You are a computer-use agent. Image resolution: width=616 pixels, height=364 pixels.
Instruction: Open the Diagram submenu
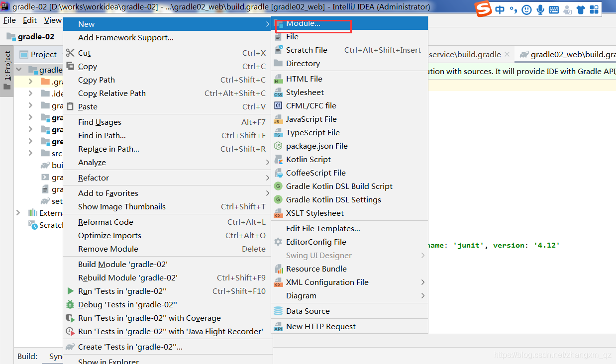pyautogui.click(x=349, y=296)
